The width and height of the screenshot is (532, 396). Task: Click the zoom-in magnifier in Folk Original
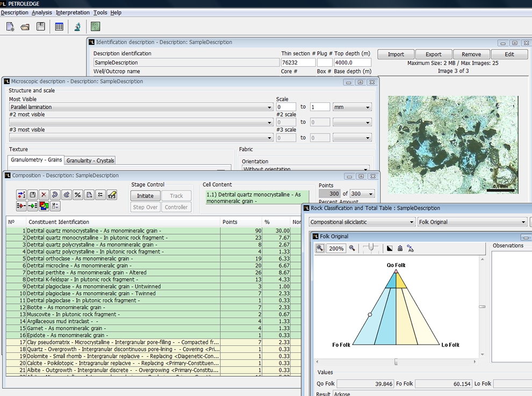pos(320,249)
